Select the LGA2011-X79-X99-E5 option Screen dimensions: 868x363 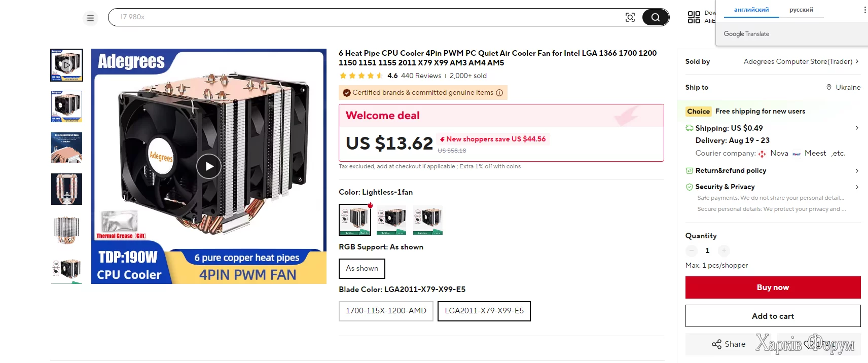[484, 311]
